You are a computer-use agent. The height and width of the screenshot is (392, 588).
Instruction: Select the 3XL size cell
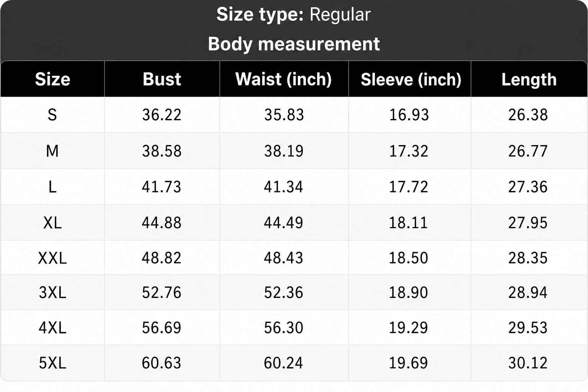tap(52, 292)
